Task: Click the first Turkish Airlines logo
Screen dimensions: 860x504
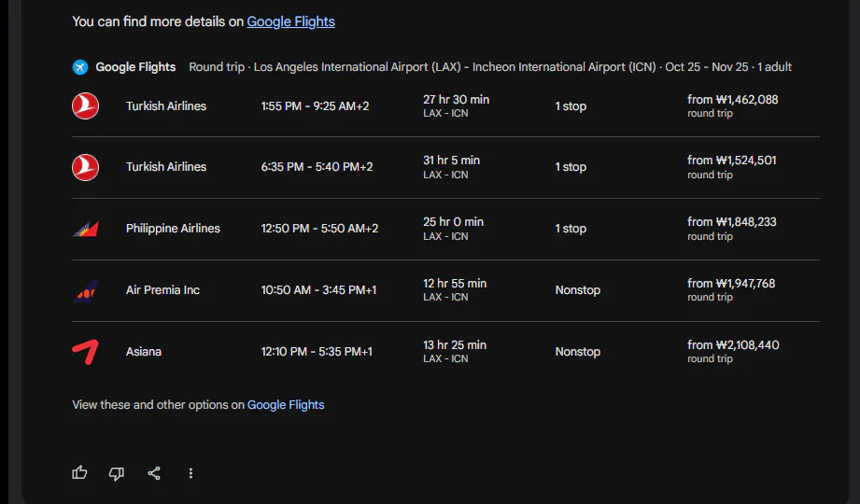Action: tap(86, 106)
